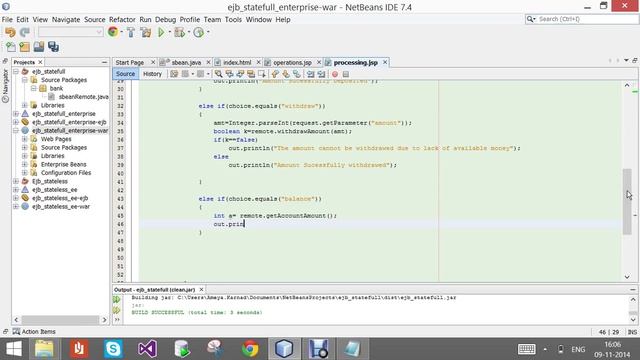Click the New File icon
Viewport: 640px width, 360px height.
coord(11,47)
